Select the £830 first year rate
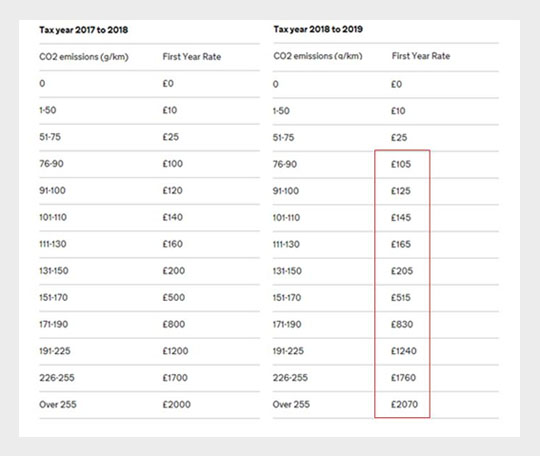This screenshot has width=540, height=456. tap(402, 324)
